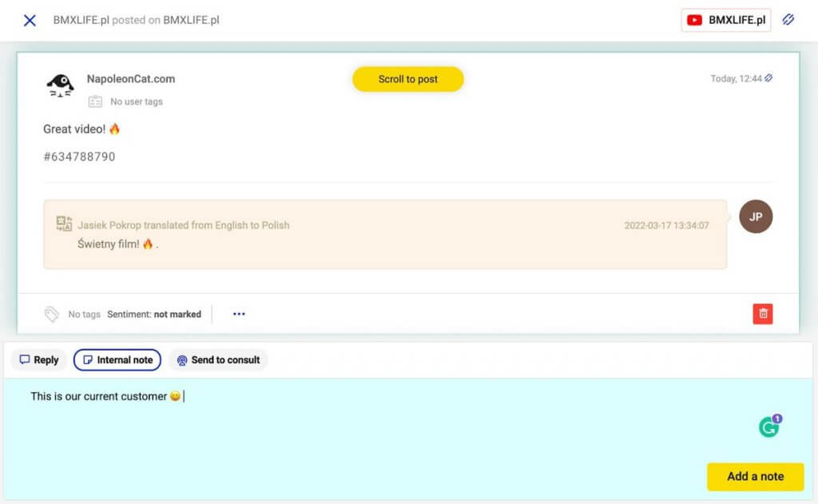Open the three-dots more options menu
This screenshot has width=818, height=504.
pos(239,314)
